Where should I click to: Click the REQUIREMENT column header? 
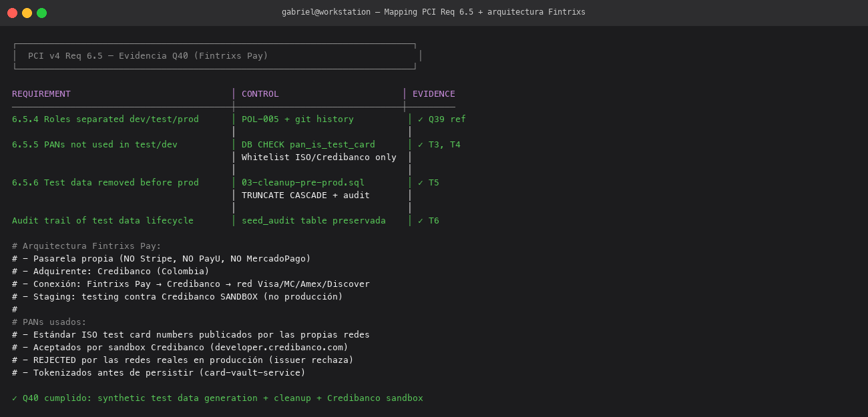point(41,94)
